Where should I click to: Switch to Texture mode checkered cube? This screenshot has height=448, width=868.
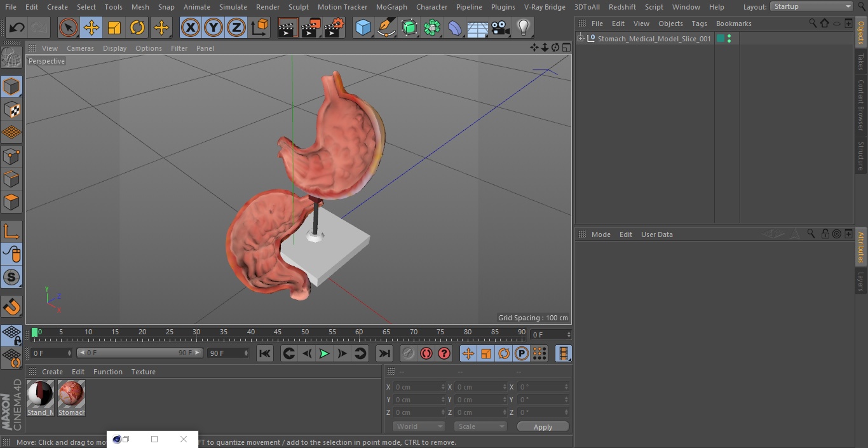click(x=11, y=110)
